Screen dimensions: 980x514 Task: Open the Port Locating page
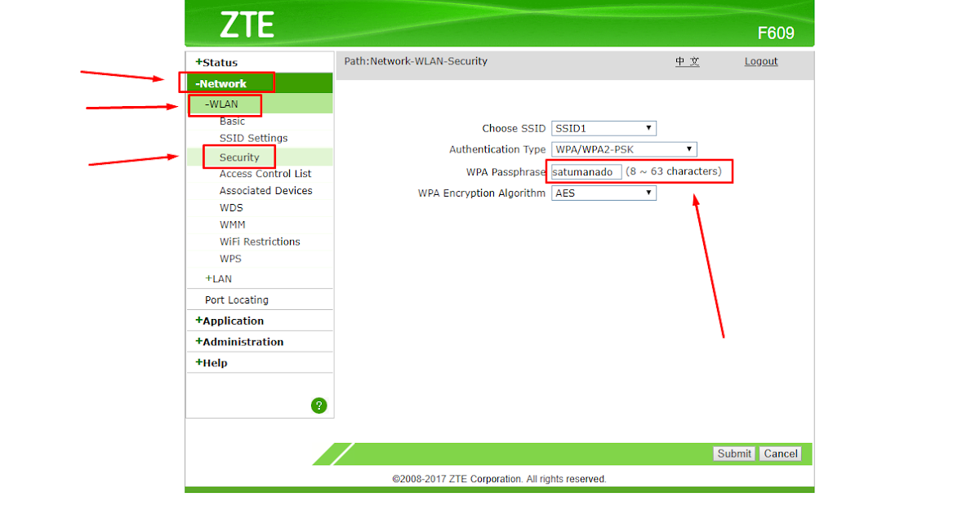coord(237,299)
